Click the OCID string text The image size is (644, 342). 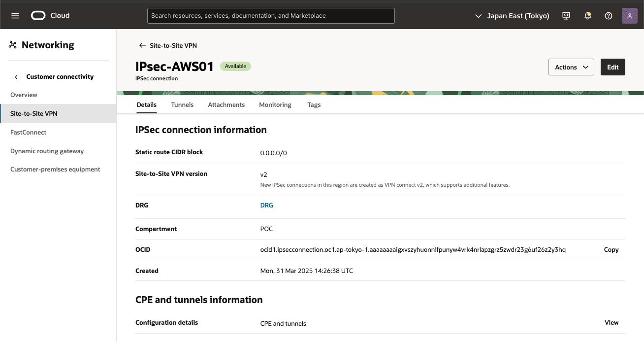(413, 250)
